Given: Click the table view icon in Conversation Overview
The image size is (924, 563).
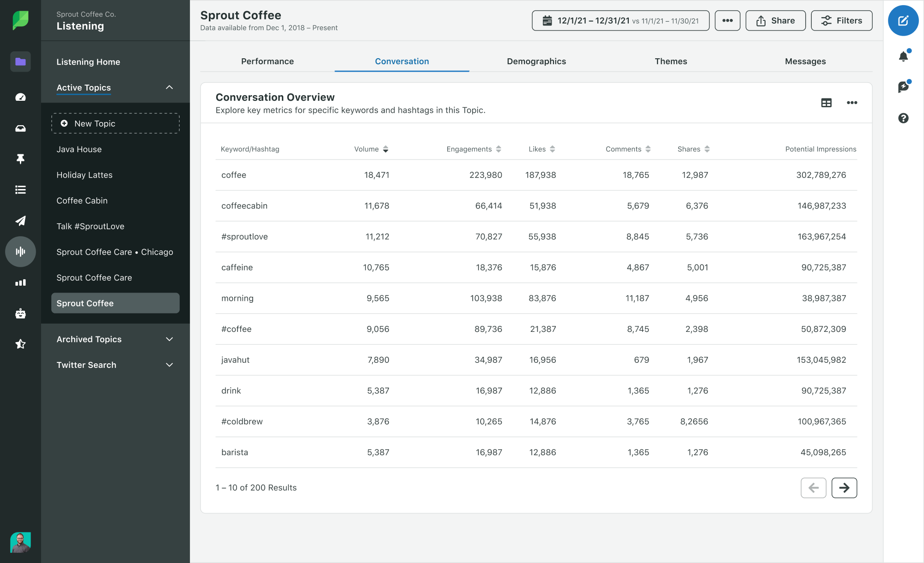Looking at the screenshot, I should (x=827, y=102).
